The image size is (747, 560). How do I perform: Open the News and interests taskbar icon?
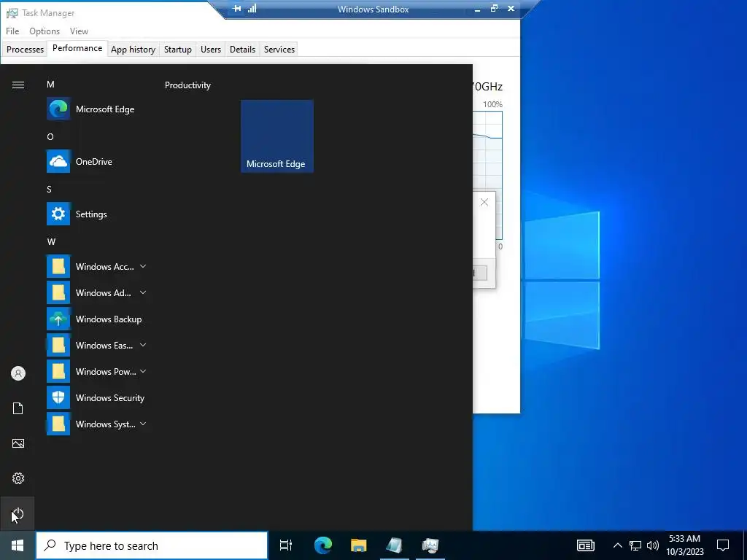[x=586, y=545]
